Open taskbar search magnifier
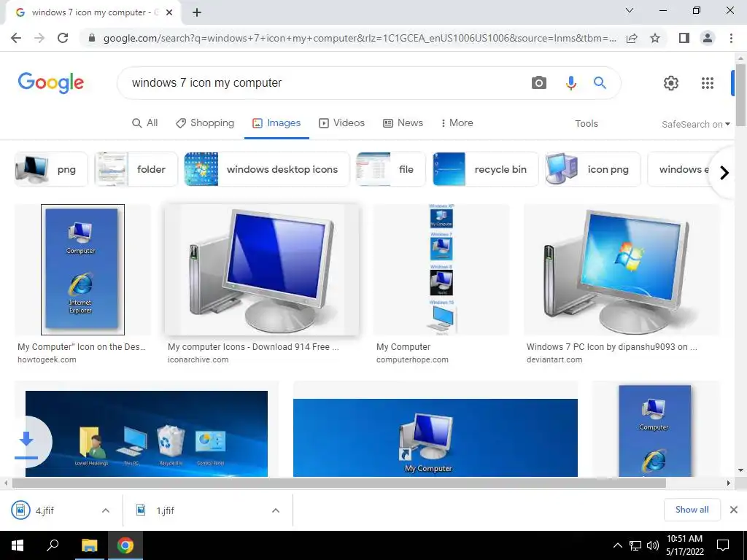Viewport: 747px width, 560px height. click(53, 545)
